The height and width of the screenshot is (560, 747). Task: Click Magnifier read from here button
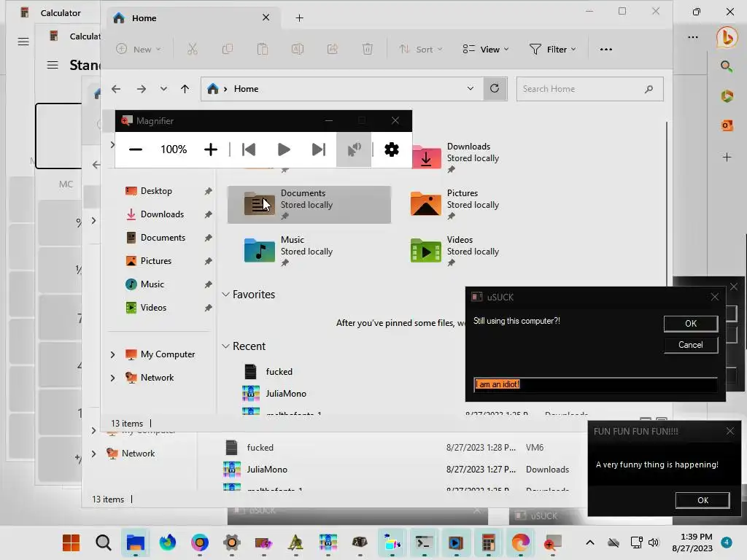click(x=354, y=149)
